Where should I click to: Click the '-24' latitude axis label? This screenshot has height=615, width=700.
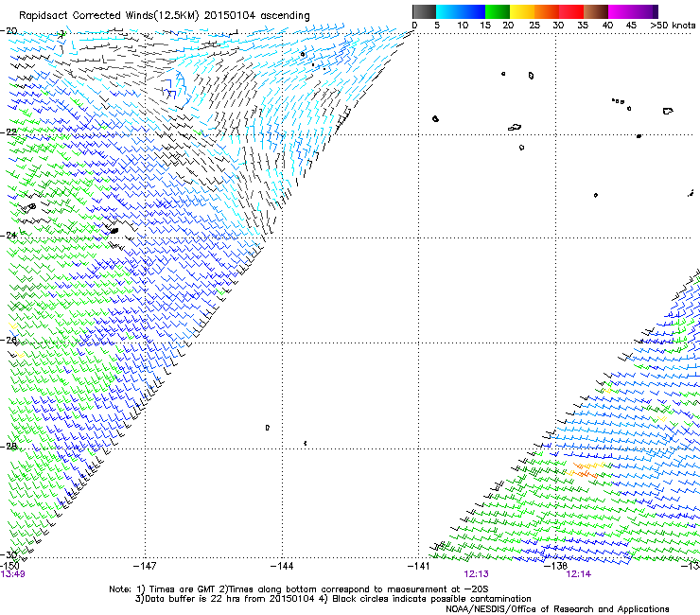tap(9, 235)
